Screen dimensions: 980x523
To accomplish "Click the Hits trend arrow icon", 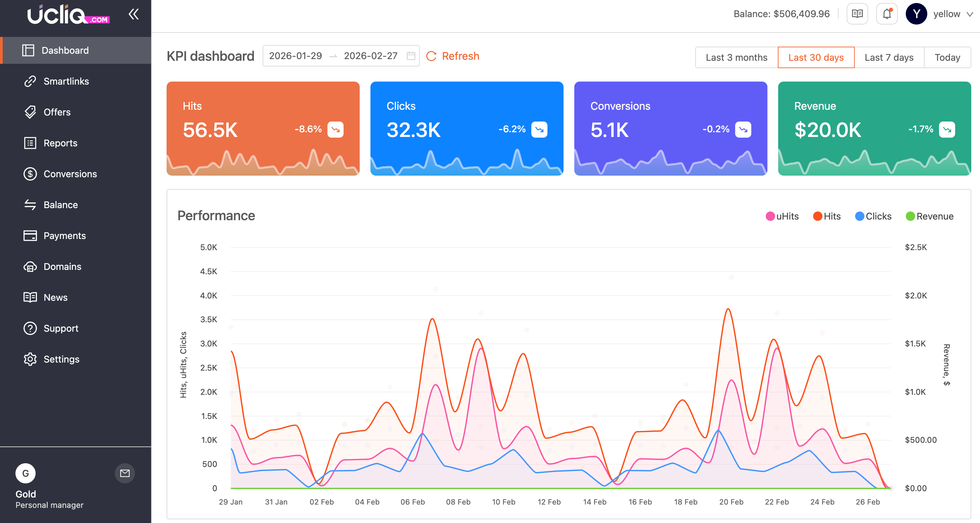I will 336,129.
